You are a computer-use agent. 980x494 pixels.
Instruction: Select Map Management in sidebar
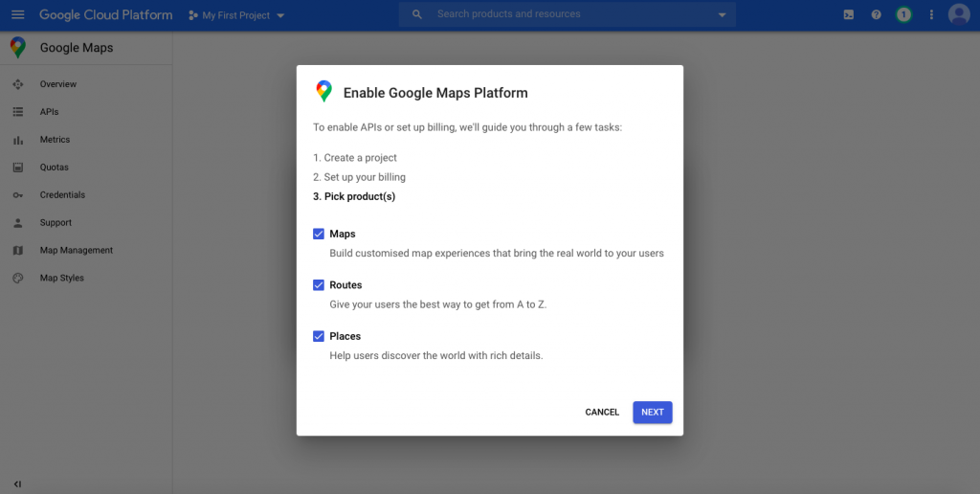point(76,251)
